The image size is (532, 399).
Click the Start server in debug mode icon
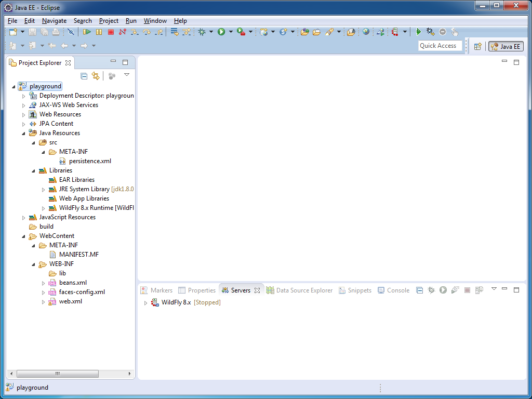(431, 290)
